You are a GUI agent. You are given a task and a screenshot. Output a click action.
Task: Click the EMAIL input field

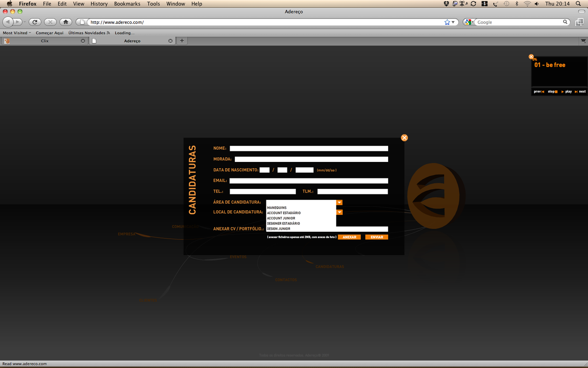pyautogui.click(x=309, y=181)
